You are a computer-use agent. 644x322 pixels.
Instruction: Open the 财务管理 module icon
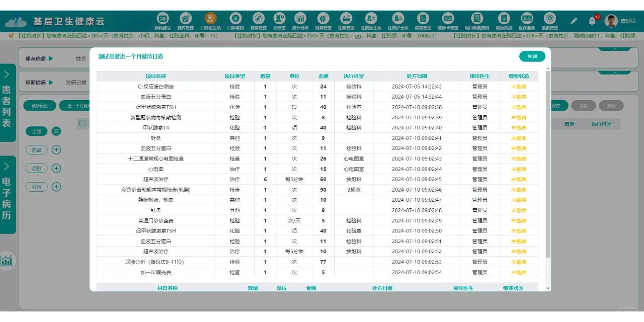click(x=323, y=18)
